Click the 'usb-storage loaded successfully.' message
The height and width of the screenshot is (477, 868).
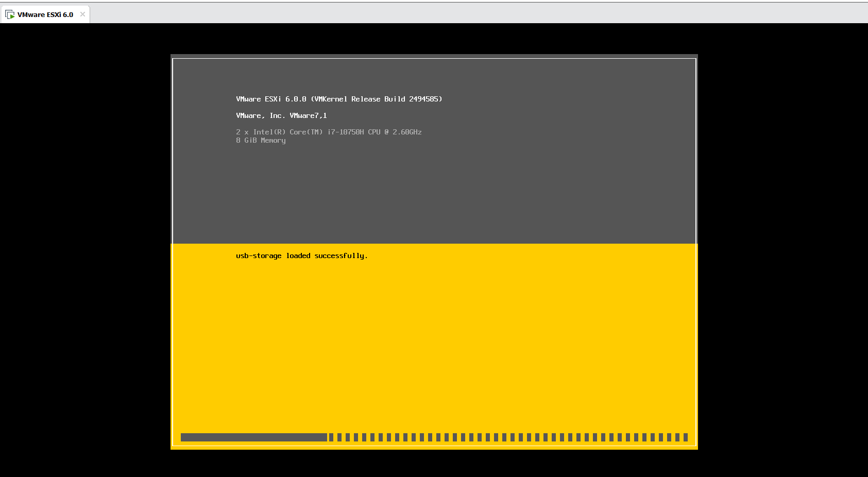point(302,256)
